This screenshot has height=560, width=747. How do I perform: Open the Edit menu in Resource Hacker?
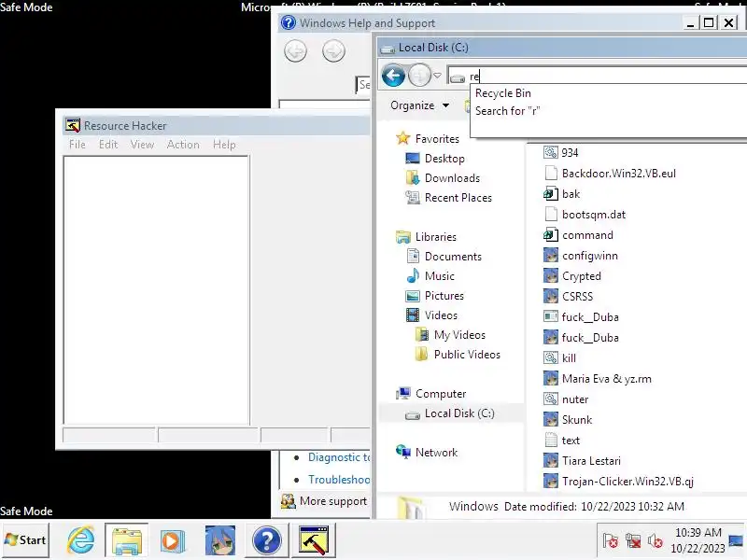(x=108, y=145)
